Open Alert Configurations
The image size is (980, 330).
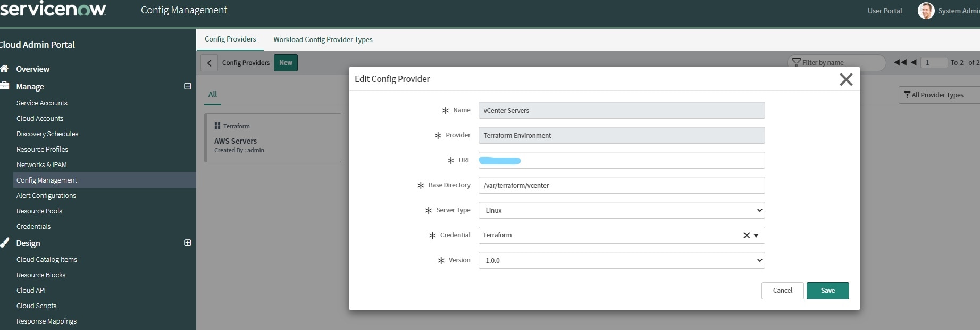tap(46, 196)
